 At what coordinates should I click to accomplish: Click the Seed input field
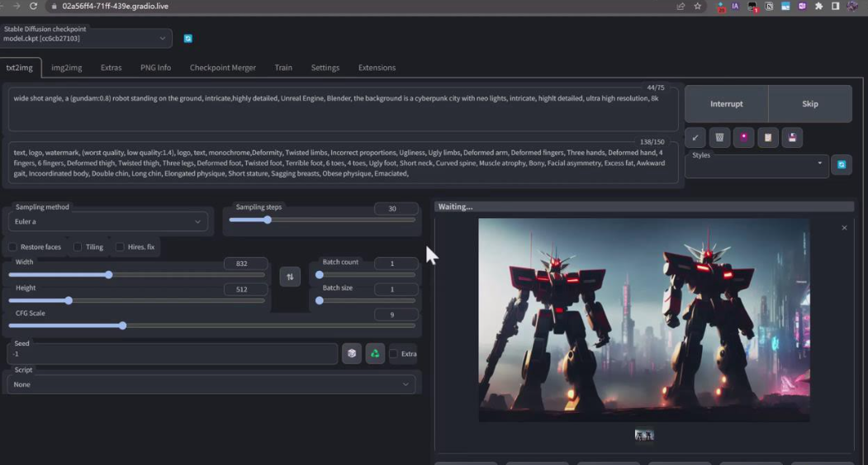pyautogui.click(x=173, y=353)
